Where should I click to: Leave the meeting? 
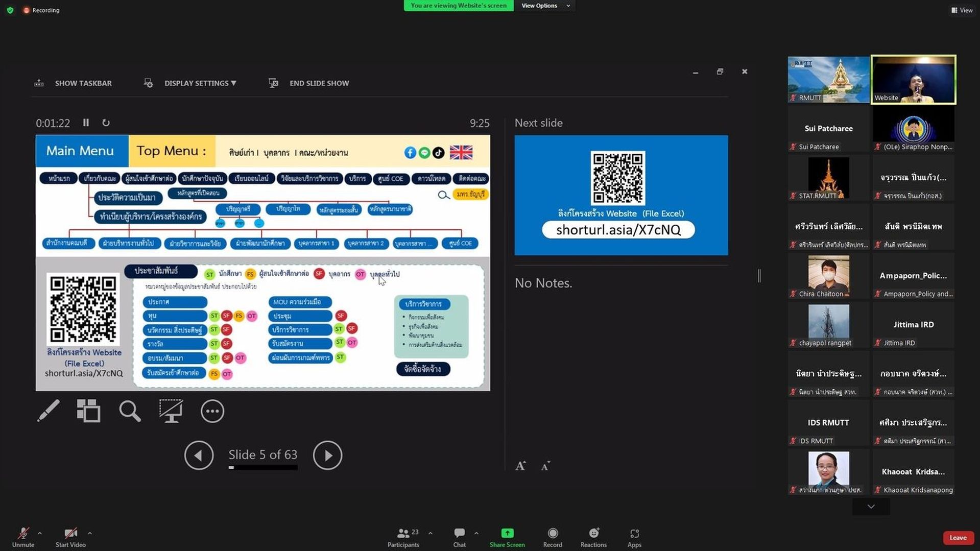[x=958, y=538]
